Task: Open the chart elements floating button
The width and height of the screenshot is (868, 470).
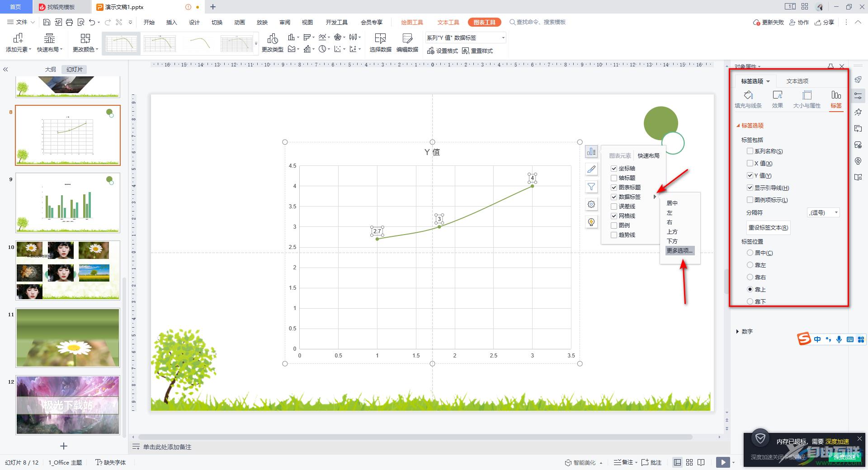Action: [x=591, y=152]
